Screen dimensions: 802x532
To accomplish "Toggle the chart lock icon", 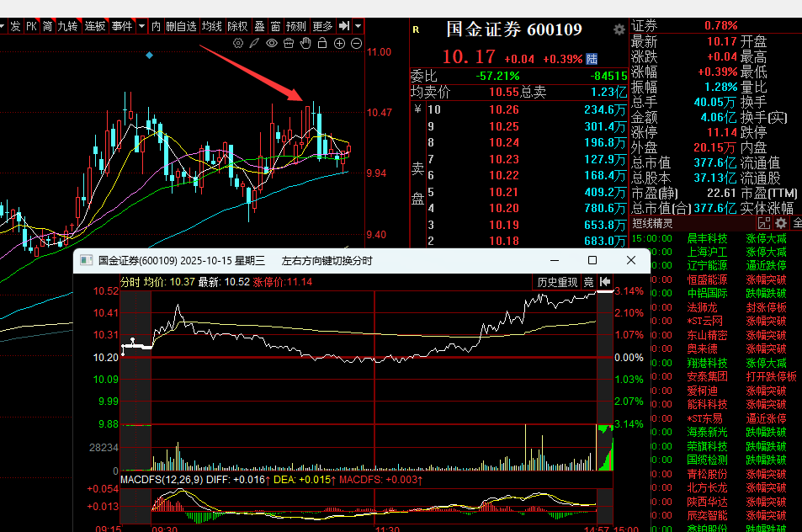I will coord(322,43).
